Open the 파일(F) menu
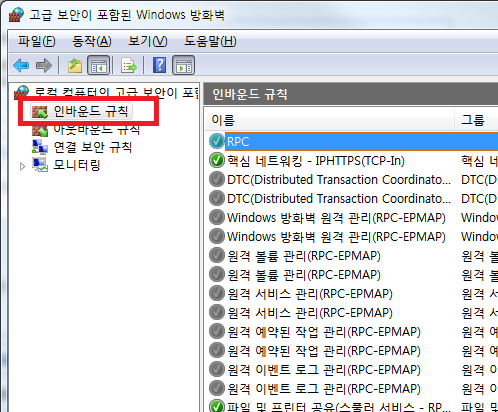 click(37, 41)
